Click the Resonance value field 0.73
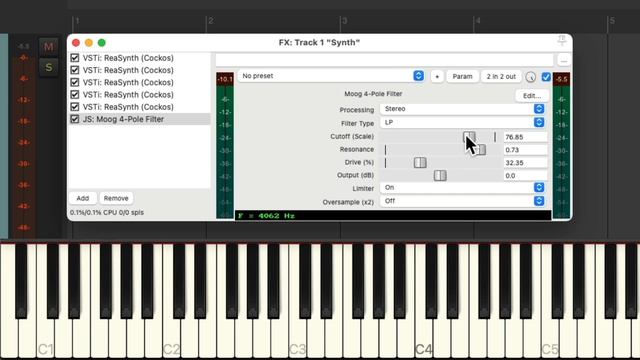This screenshot has width=640, height=360. point(525,150)
